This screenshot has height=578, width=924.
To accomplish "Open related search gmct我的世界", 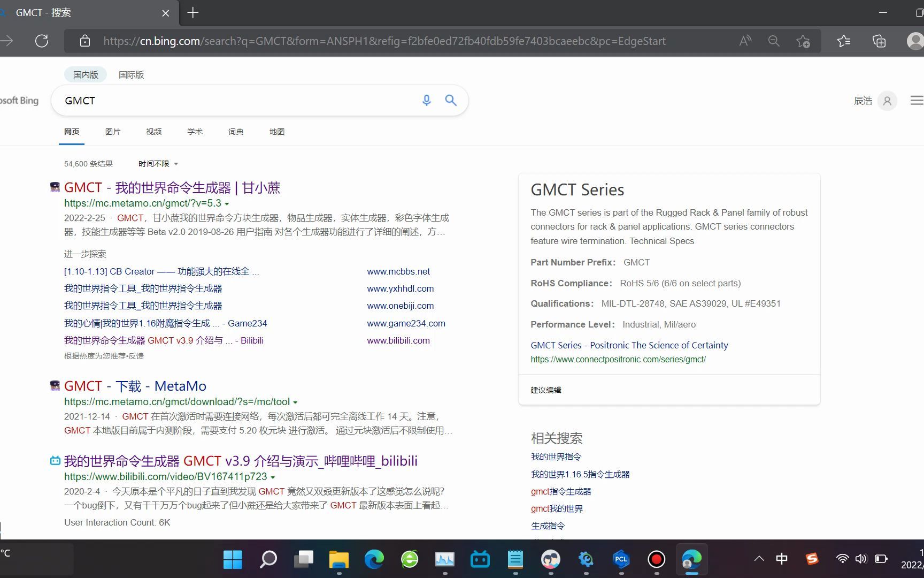I will (x=557, y=508).
